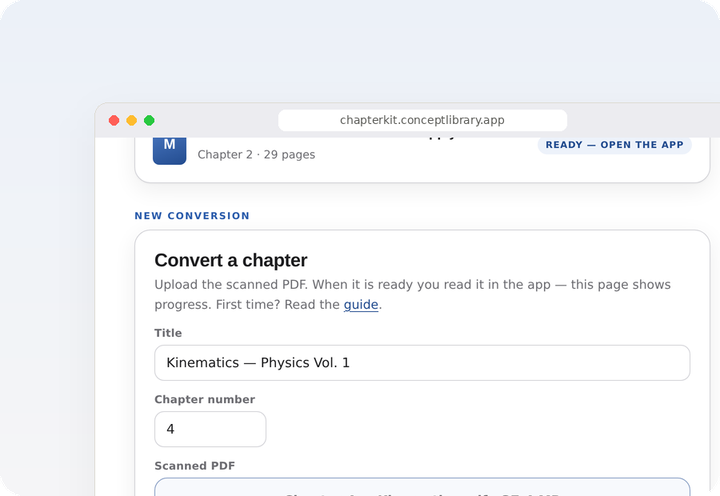720x496 pixels.
Task: Open the app via READY badge
Action: coord(614,145)
